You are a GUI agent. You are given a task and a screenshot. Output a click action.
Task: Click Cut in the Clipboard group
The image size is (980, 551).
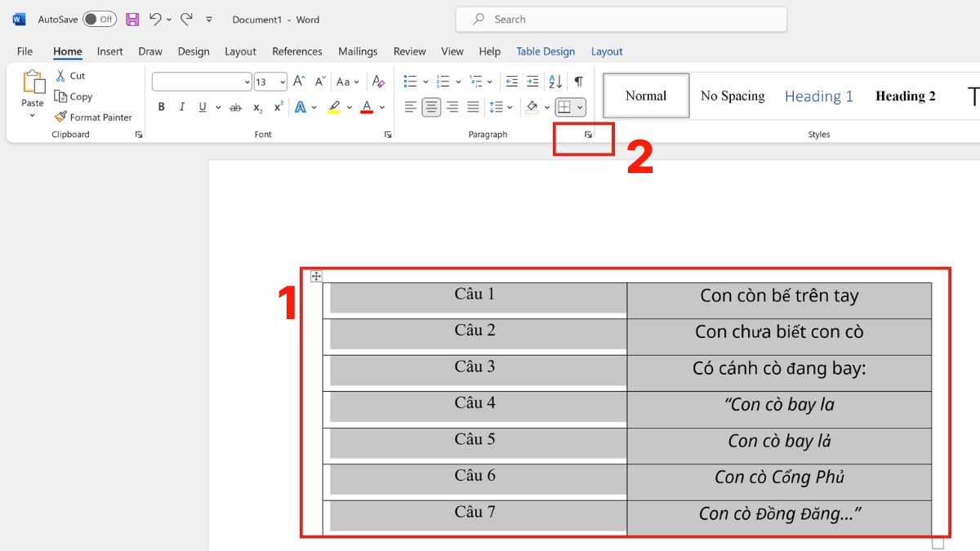70,76
